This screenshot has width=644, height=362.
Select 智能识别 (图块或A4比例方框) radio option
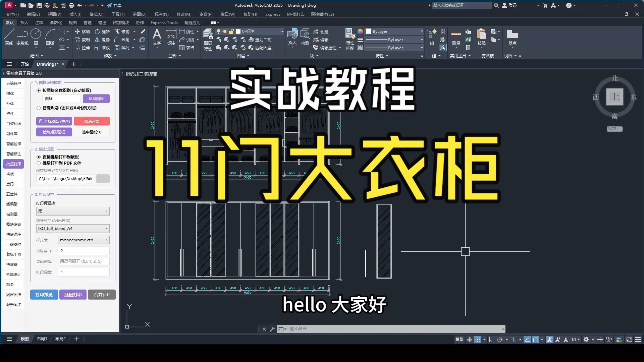point(39,108)
